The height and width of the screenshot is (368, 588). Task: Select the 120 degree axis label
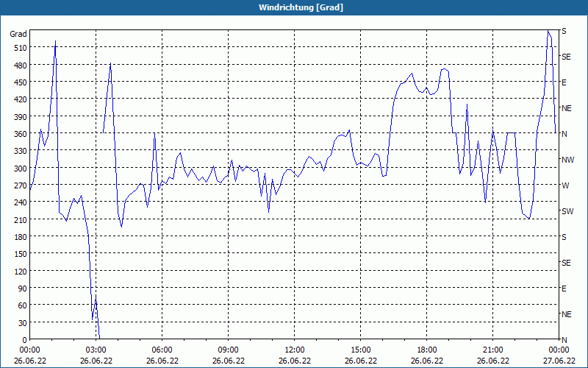point(21,271)
